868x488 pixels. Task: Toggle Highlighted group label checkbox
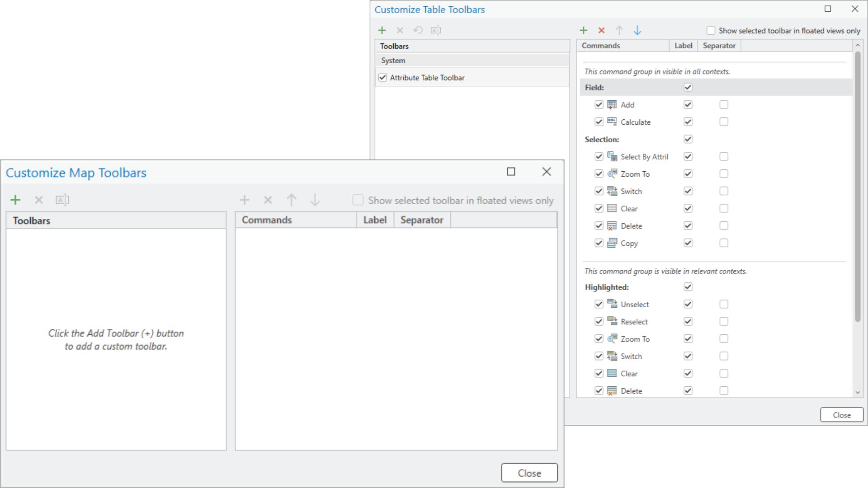pyautogui.click(x=688, y=287)
